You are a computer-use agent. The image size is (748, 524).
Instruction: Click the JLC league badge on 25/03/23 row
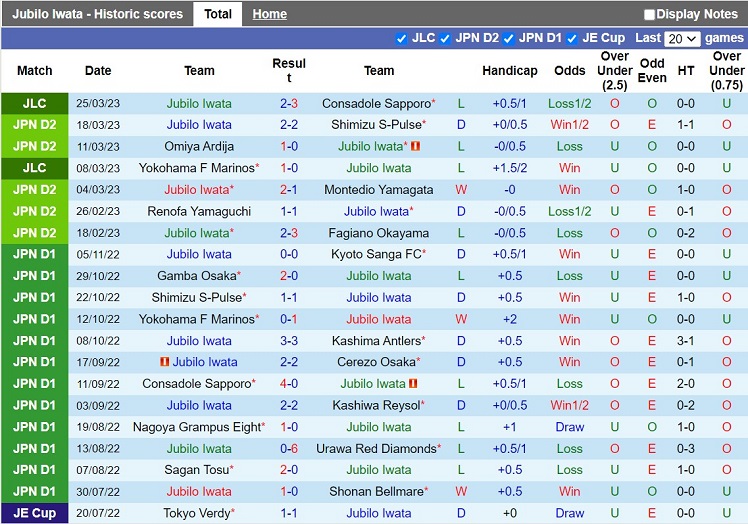[35, 104]
